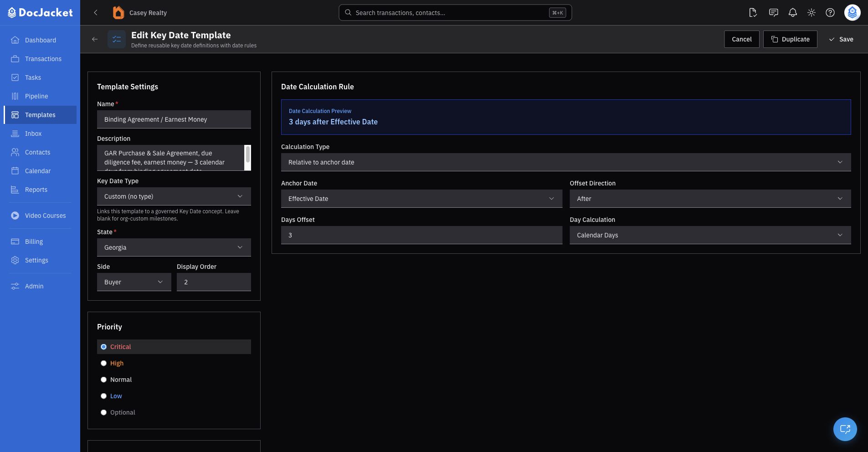
Task: Click the Video Courses play icon
Action: [15, 216]
